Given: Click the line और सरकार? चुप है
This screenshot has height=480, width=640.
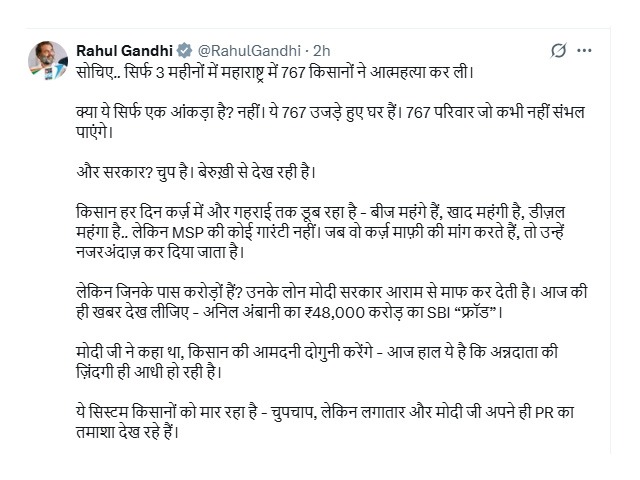Looking at the screenshot, I should click(196, 172).
